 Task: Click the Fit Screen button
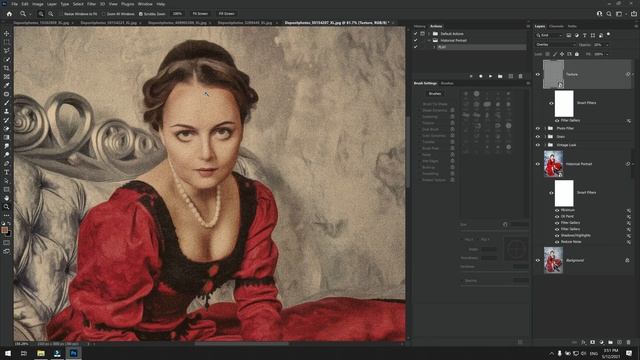pyautogui.click(x=200, y=13)
